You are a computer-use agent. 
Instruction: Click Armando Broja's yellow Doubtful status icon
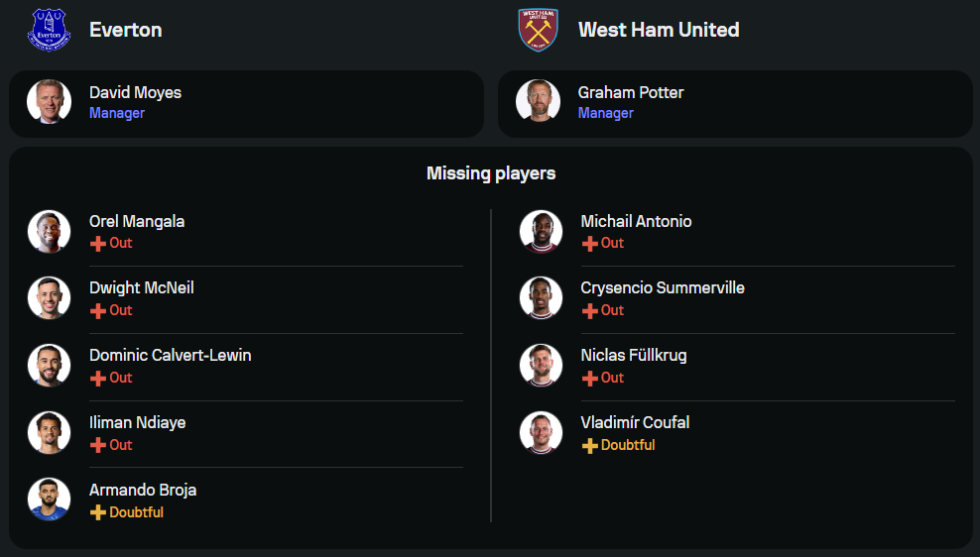pyautogui.click(x=97, y=512)
